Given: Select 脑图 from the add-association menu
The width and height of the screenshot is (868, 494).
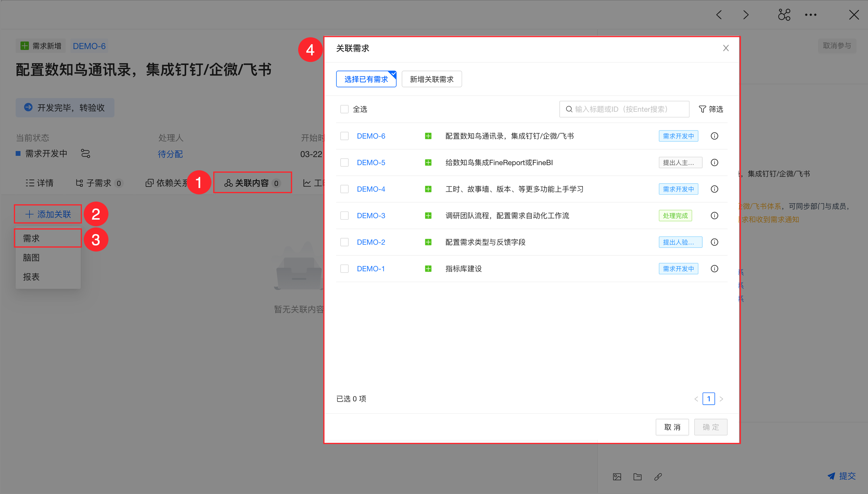Looking at the screenshot, I should [x=31, y=258].
